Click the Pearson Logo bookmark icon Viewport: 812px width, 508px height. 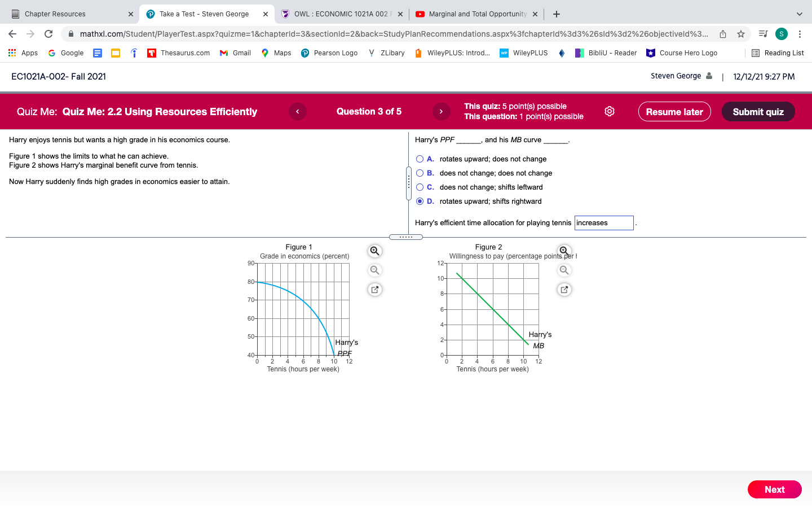tap(304, 52)
